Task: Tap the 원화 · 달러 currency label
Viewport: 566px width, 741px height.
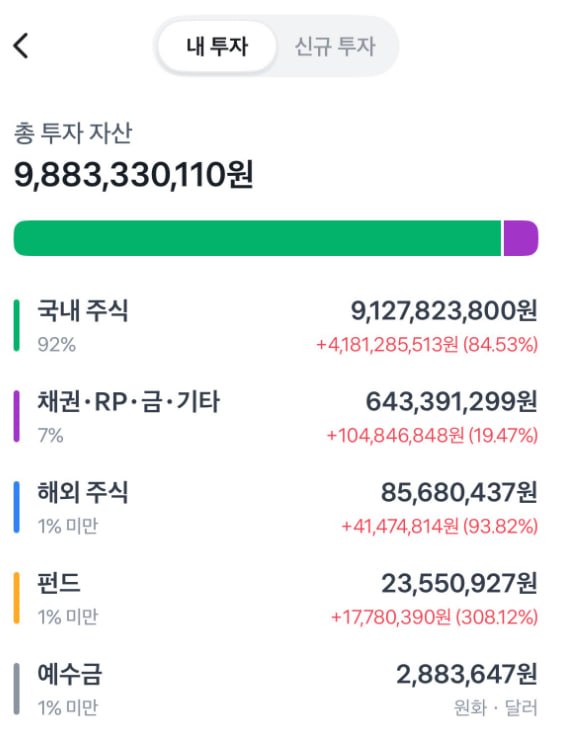Action: click(496, 707)
